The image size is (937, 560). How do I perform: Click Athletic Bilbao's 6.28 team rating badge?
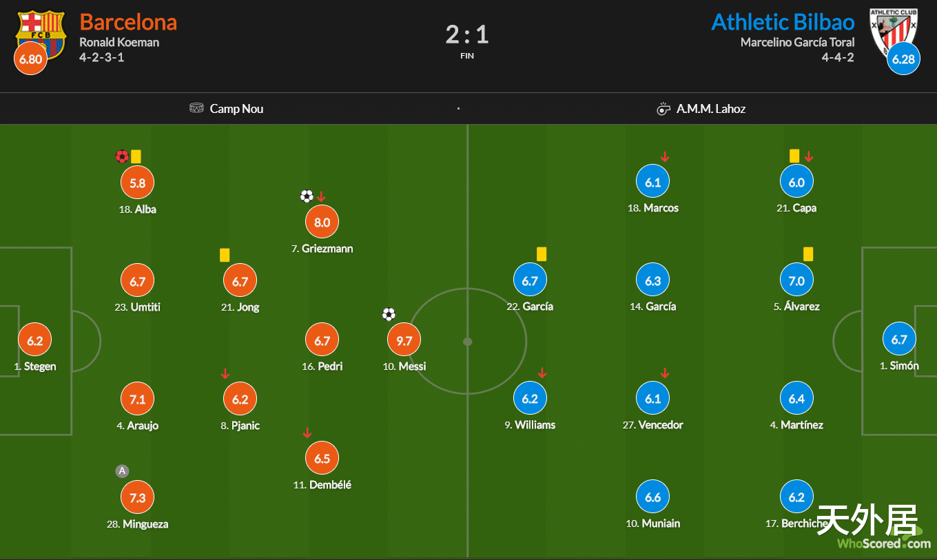(903, 59)
